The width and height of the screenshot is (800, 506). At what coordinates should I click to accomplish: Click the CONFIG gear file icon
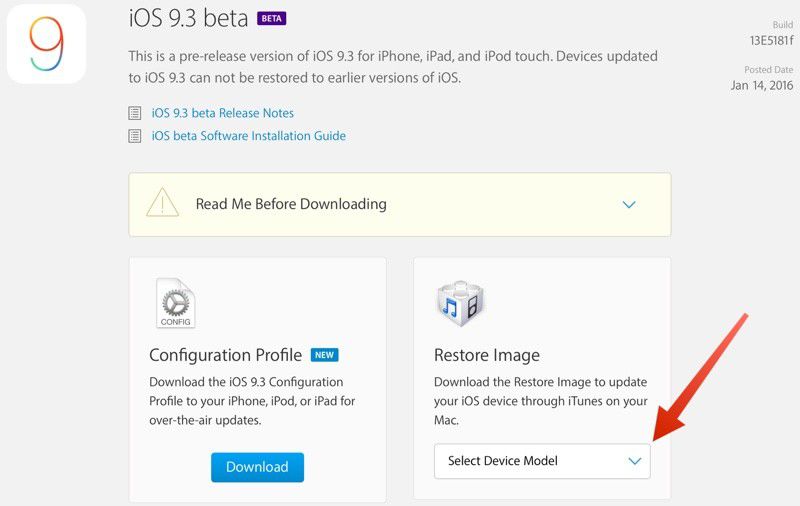(176, 303)
